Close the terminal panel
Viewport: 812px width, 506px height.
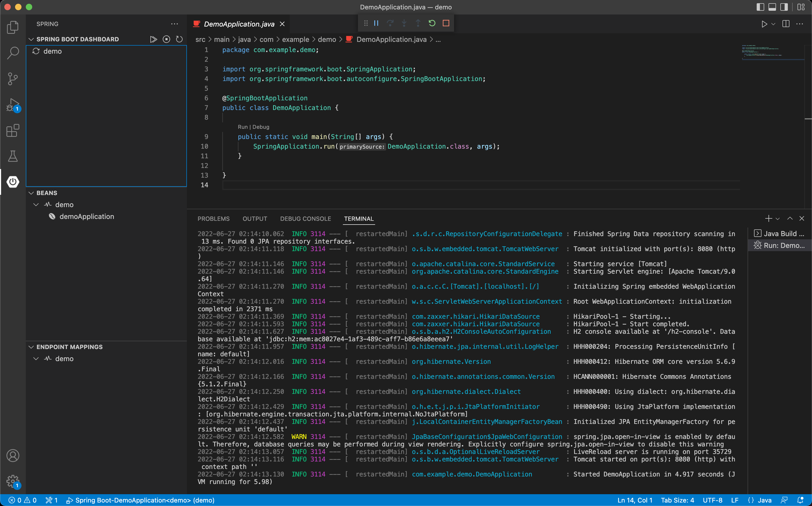(x=802, y=219)
